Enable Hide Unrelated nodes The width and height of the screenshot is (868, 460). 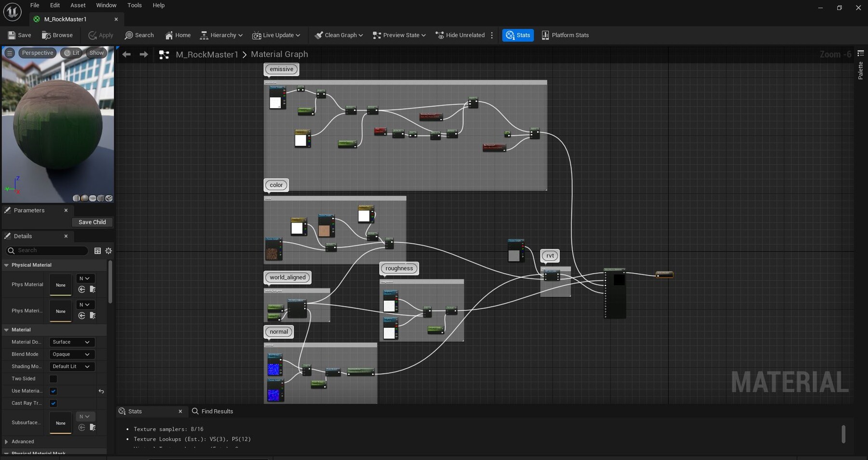(x=460, y=35)
